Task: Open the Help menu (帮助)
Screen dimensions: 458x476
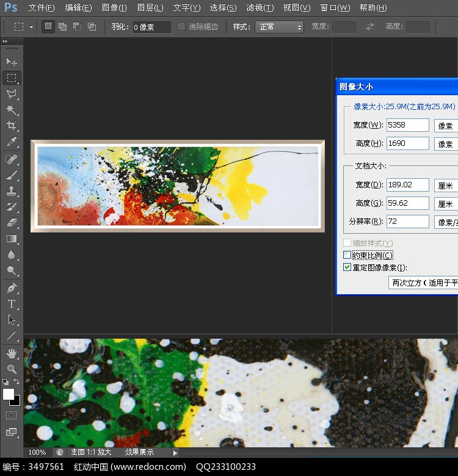Action: pyautogui.click(x=373, y=7)
